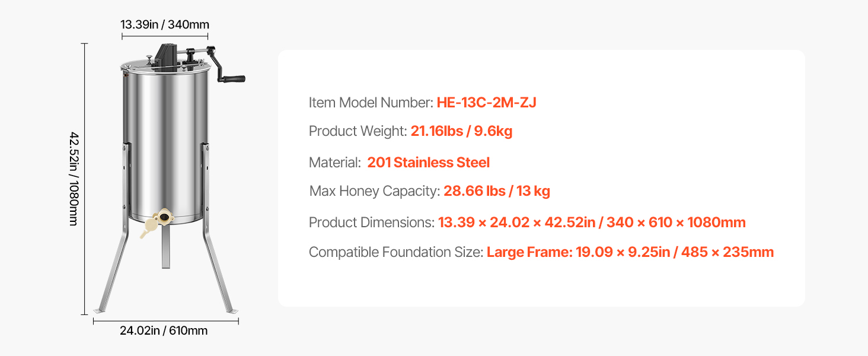Click the Item Model Number label
The width and height of the screenshot is (868, 356).
(371, 103)
